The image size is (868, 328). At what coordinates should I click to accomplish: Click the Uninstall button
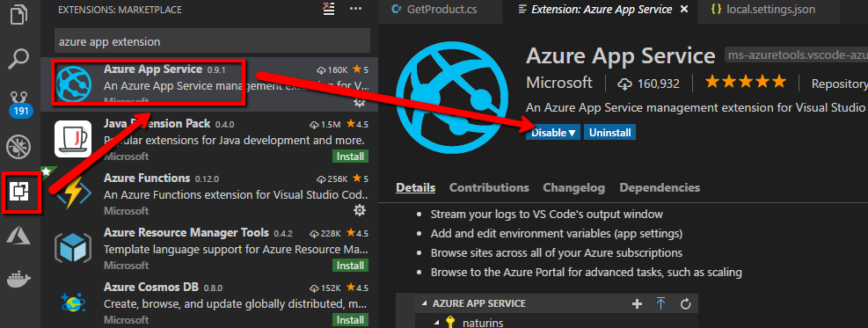[x=609, y=133]
